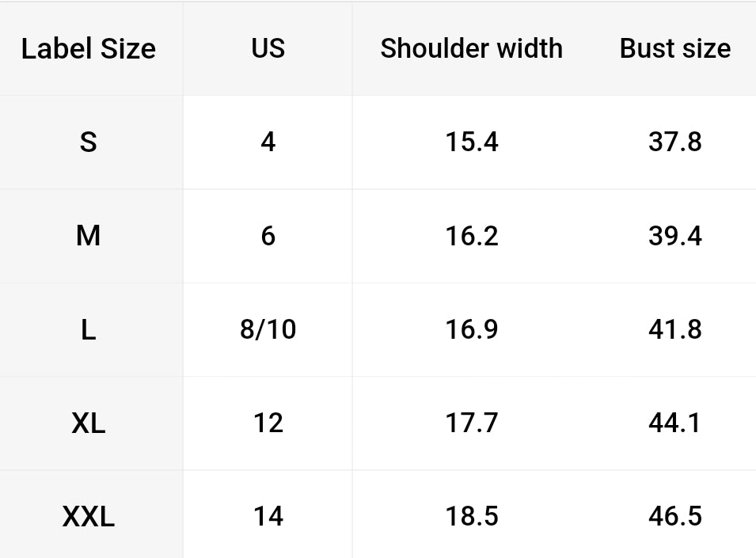Click shoulder width value 17.7
The image size is (756, 558).
(472, 423)
